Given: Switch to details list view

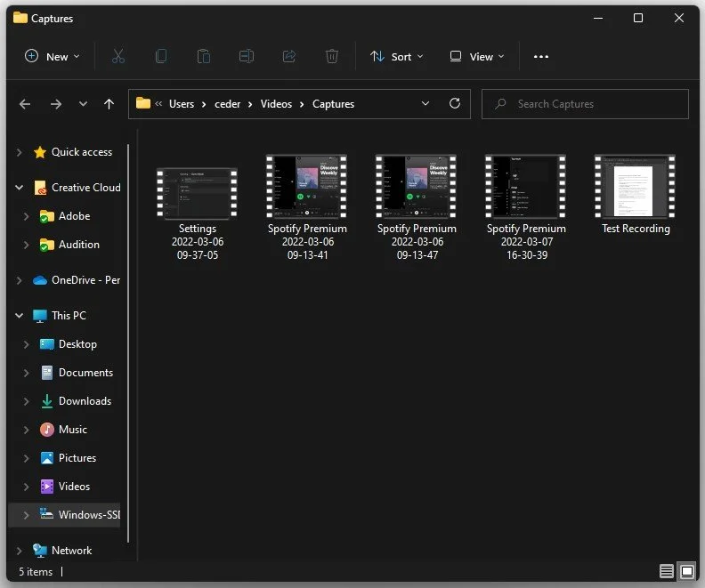Looking at the screenshot, I should (667, 571).
